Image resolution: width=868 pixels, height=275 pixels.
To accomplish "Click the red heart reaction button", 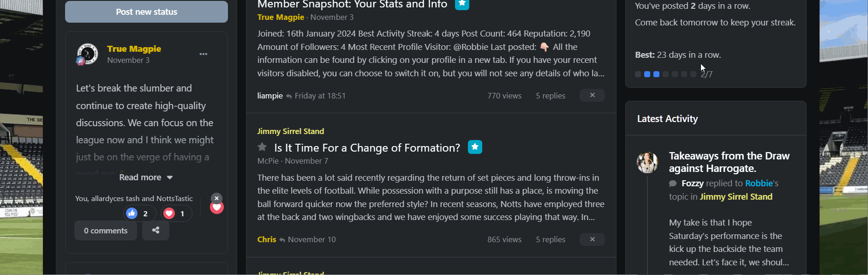I will pos(217,208).
